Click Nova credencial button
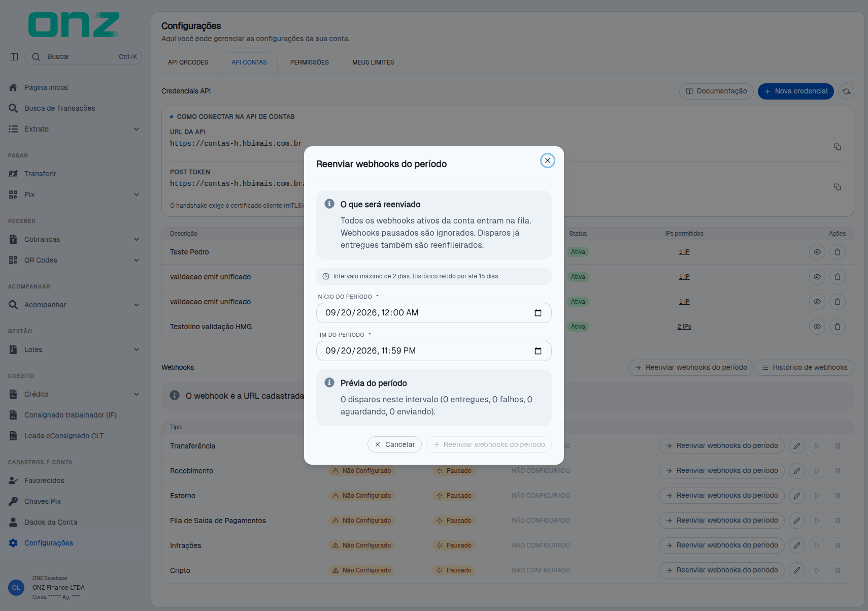The width and height of the screenshot is (868, 611). [795, 91]
